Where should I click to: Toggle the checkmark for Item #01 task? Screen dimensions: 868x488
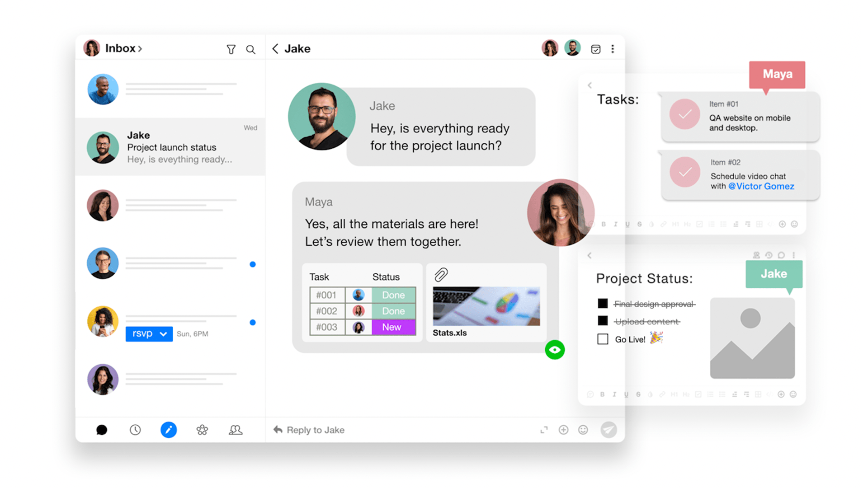685,114
